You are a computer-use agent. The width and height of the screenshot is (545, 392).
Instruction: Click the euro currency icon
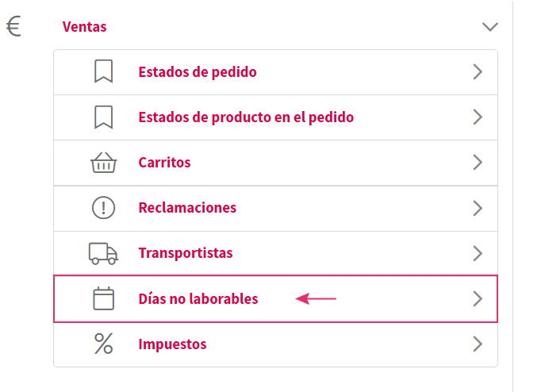coord(13,27)
